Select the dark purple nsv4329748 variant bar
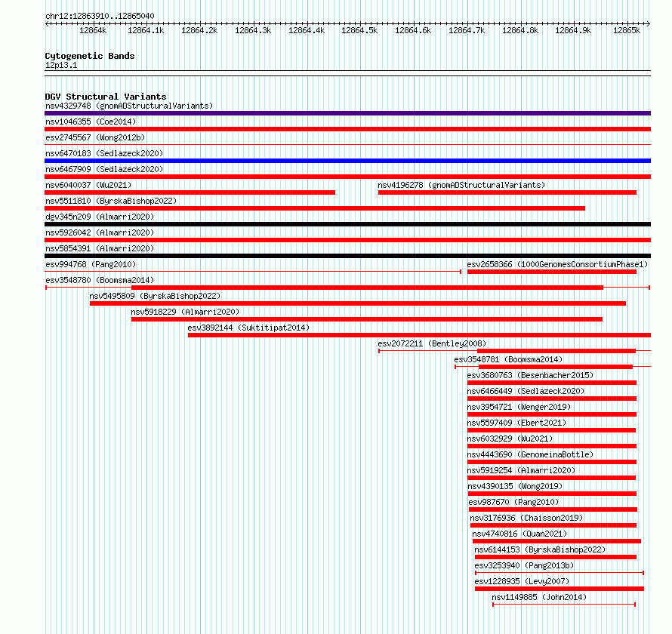The width and height of the screenshot is (672, 634). (x=347, y=113)
